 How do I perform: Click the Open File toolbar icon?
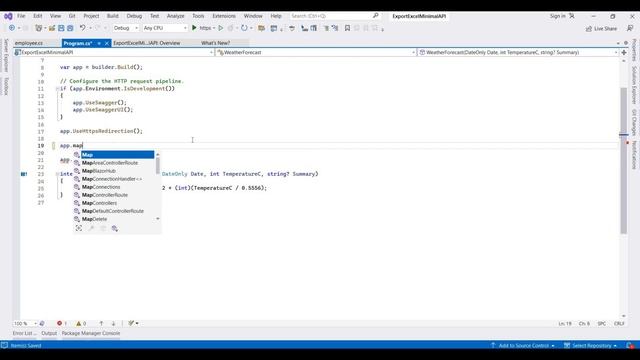point(52,28)
